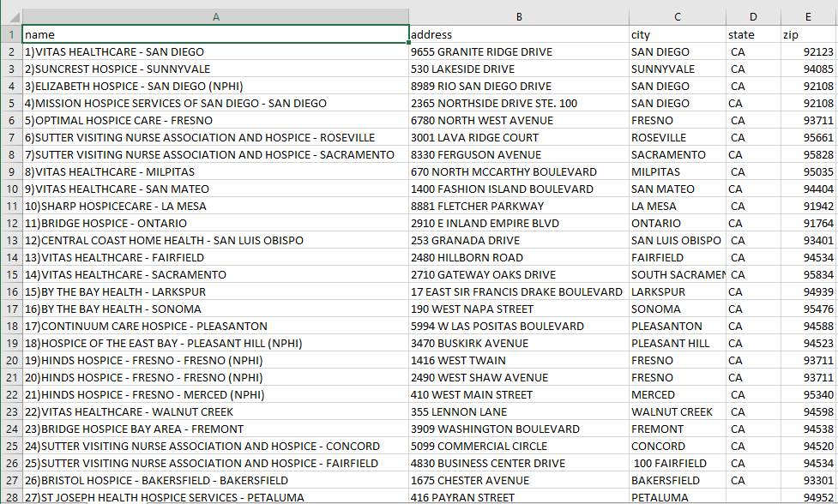Click address '17 EAST SIR FRANCIS DRAKE BOULEVARD'
The image size is (838, 504).
519,292
